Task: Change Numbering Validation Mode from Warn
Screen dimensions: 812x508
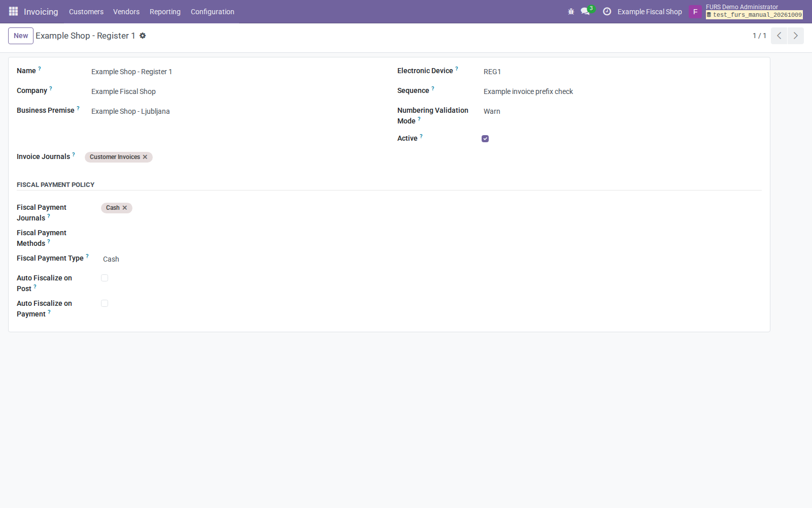Action: point(622,111)
